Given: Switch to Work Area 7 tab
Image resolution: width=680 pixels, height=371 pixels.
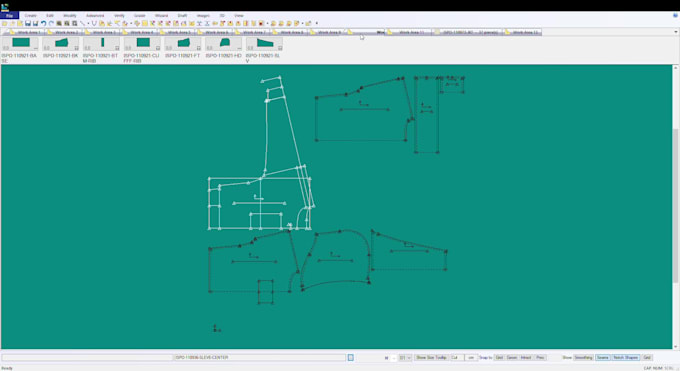Looking at the screenshot, I should (x=250, y=32).
